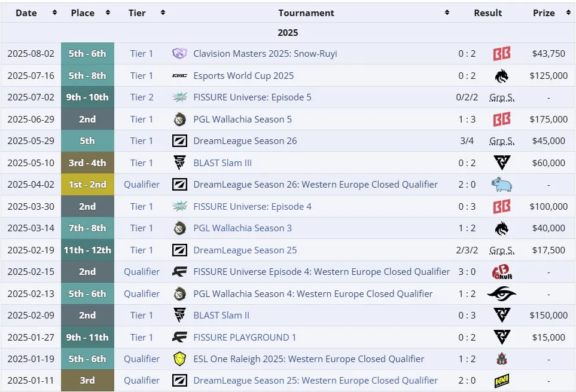This screenshot has width=576, height=392.
Task: Click the 5th place cell for DreamLeague Season 26
Action: coord(87,141)
